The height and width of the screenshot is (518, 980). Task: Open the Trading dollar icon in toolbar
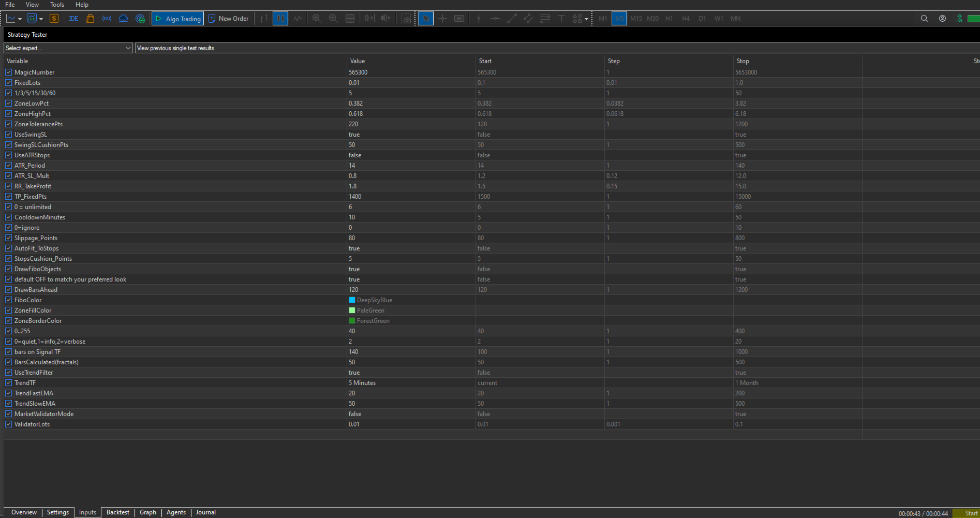click(54, 19)
